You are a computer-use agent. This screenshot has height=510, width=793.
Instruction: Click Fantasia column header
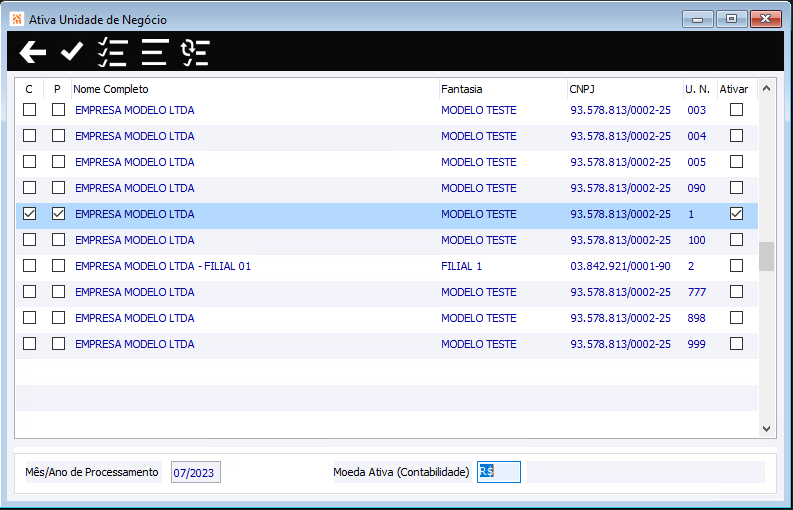[x=461, y=89]
